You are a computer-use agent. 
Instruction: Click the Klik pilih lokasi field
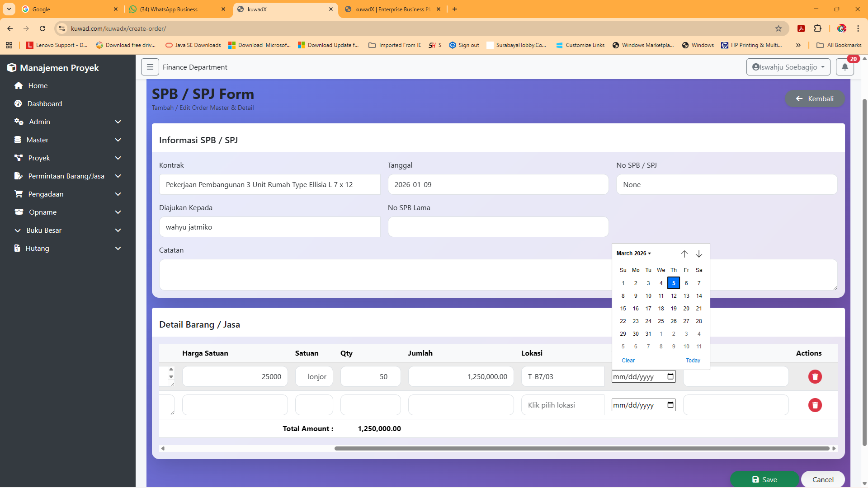coord(563,405)
